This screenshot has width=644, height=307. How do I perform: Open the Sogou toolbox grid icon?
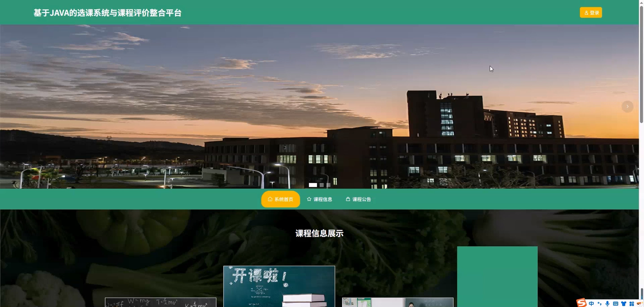631,303
